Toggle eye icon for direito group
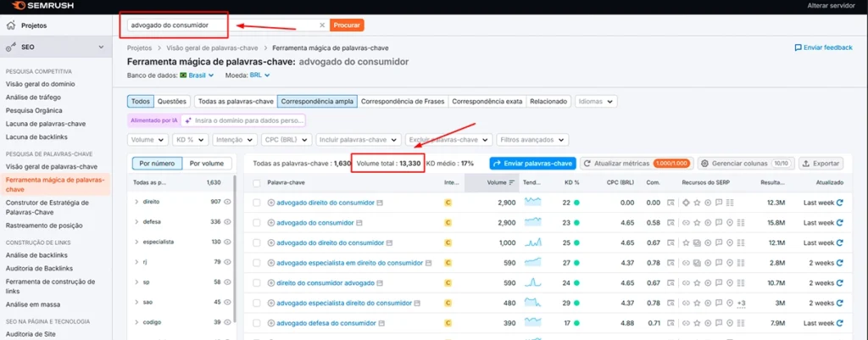 [226, 202]
